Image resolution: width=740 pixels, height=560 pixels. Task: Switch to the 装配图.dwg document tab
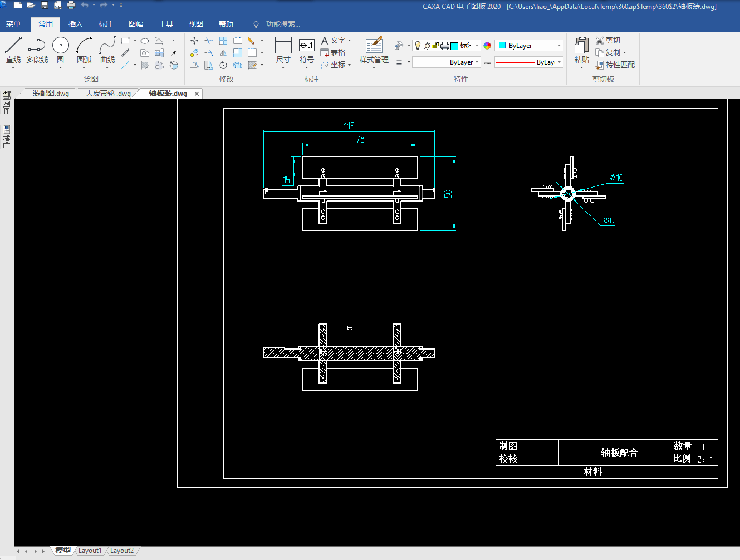click(x=51, y=94)
